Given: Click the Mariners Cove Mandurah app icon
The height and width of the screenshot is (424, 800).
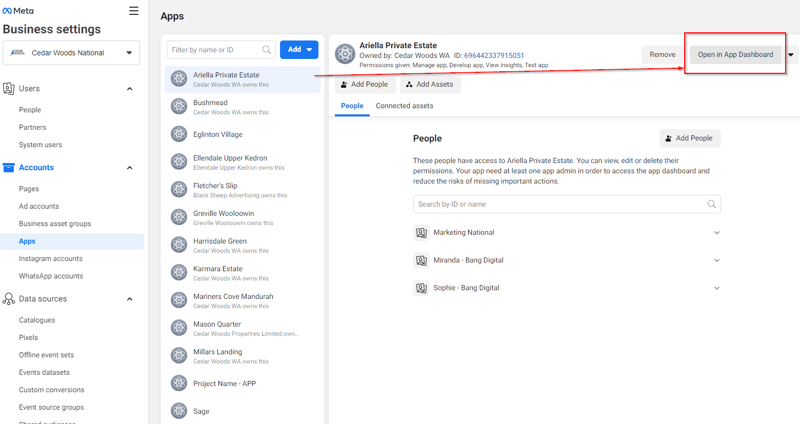Looking at the screenshot, I should click(x=179, y=300).
